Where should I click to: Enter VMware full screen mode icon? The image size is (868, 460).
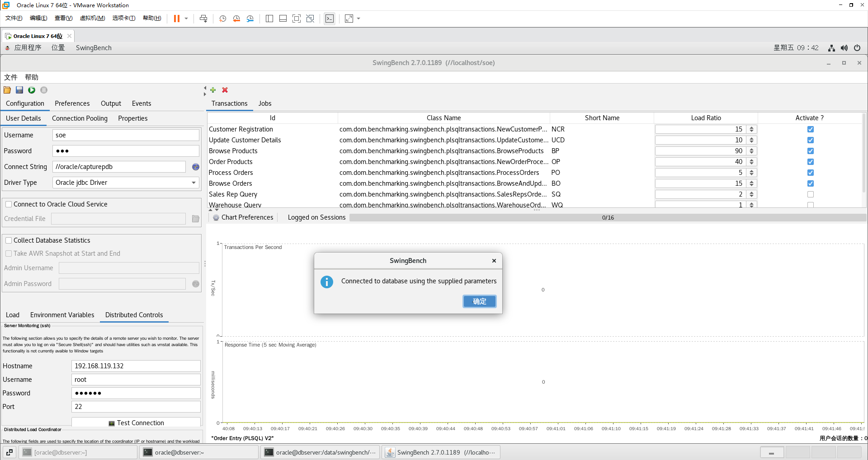pyautogui.click(x=297, y=19)
